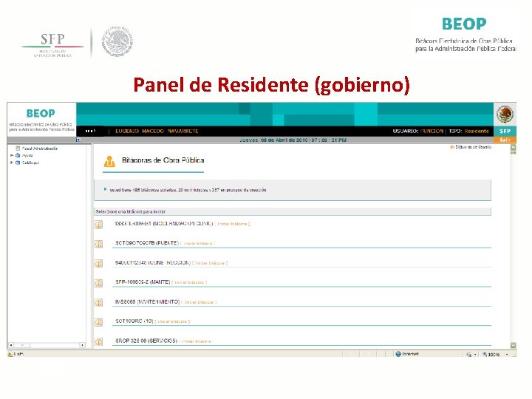Click text SROP 328 09 (SERVICIOS)
The width and height of the screenshot is (532, 399).
pos(146,341)
